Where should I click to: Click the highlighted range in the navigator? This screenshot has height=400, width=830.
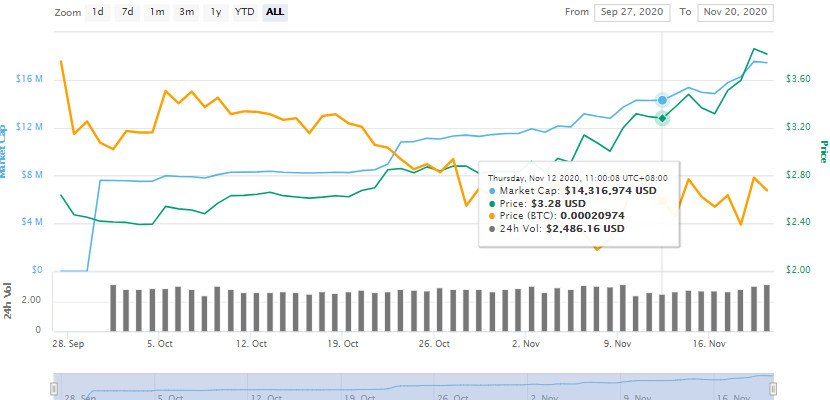413,387
